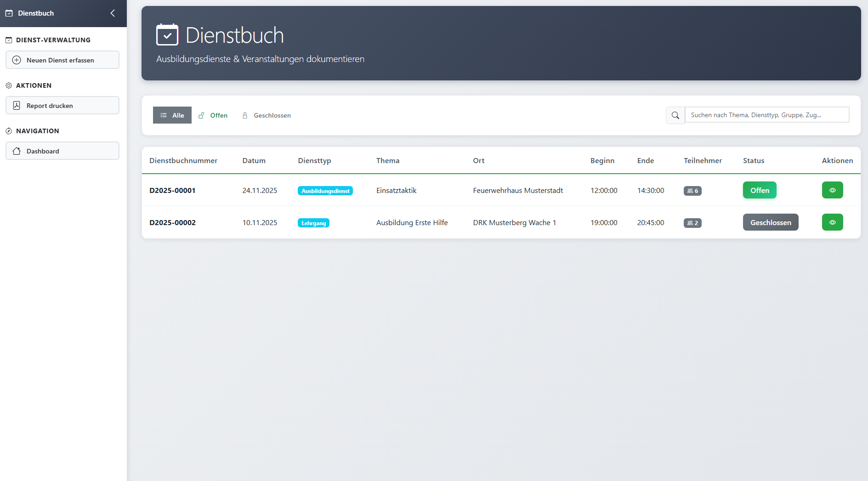Viewport: 868px width, 481px height.
Task: Select the Alle filter tab
Action: coord(172,115)
